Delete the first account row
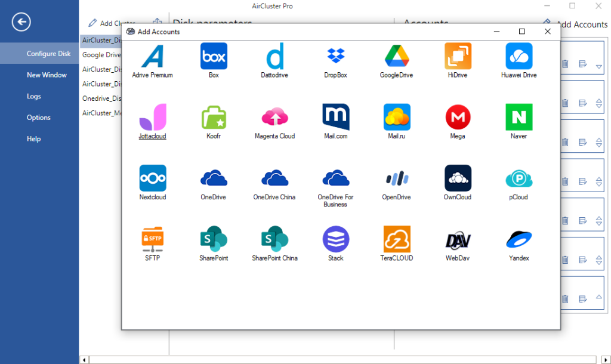Viewport: 611px width, 364px height. pos(565,63)
